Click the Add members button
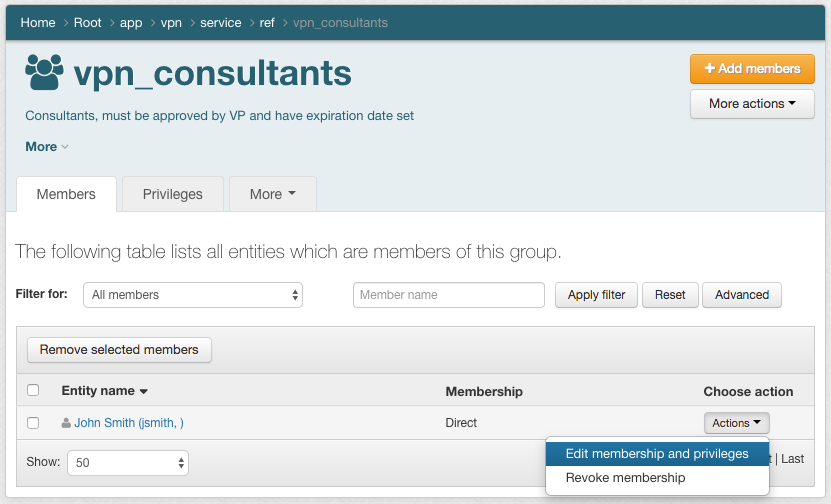This screenshot has width=831, height=504. point(752,69)
